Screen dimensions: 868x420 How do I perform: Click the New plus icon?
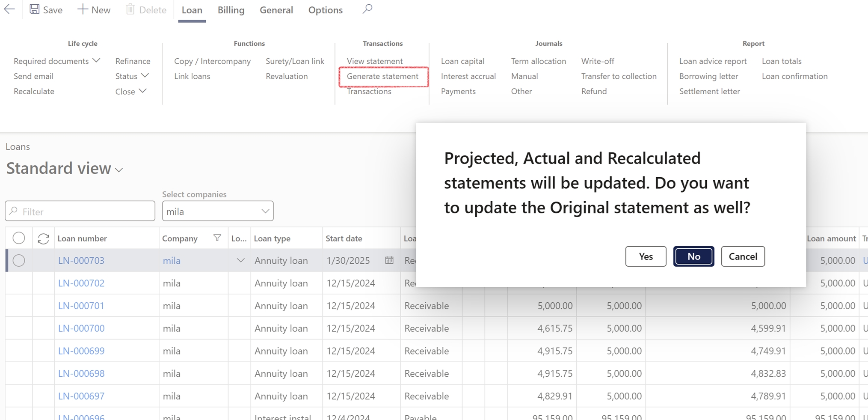(82, 9)
